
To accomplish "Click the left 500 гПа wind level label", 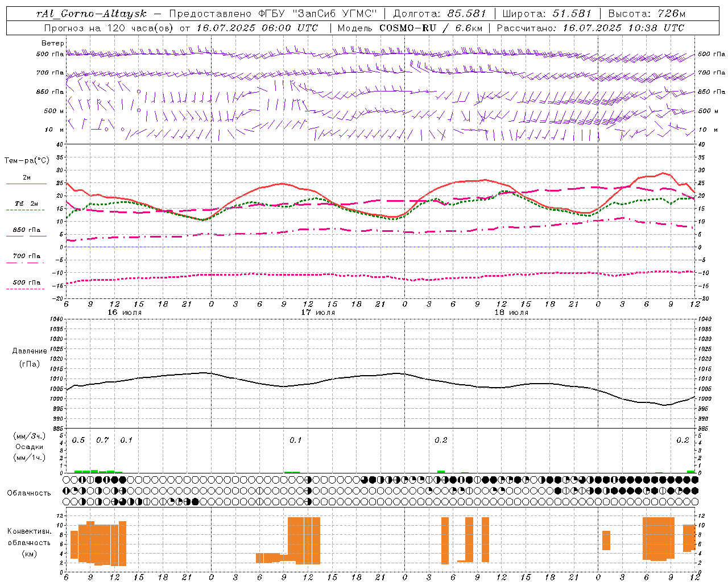I will coord(50,55).
